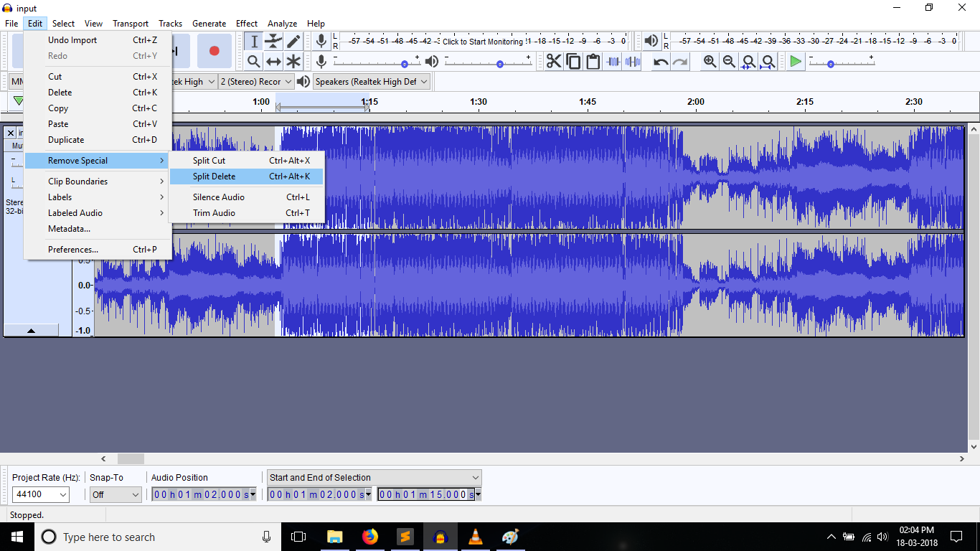Expand the Clip Boundaries submenu
The image size is (980, 551).
coord(78,182)
